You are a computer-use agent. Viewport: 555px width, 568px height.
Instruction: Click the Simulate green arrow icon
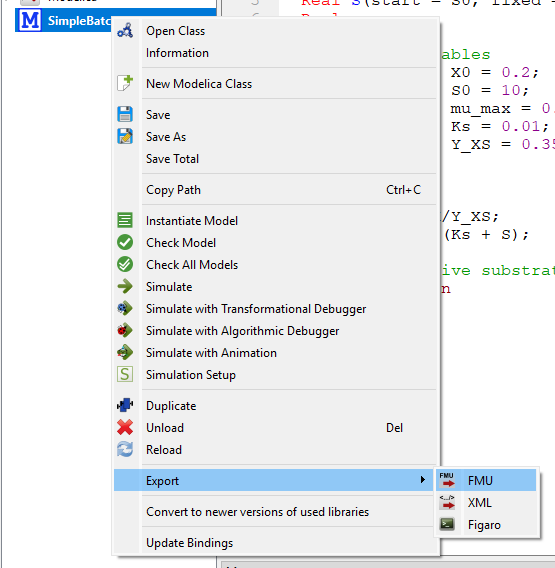pyautogui.click(x=125, y=287)
